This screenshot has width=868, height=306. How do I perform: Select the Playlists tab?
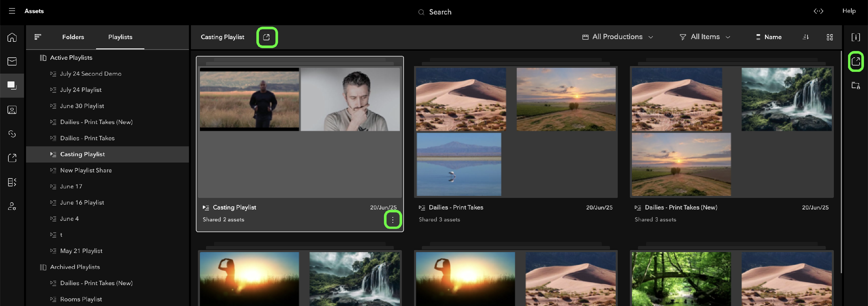pos(120,37)
